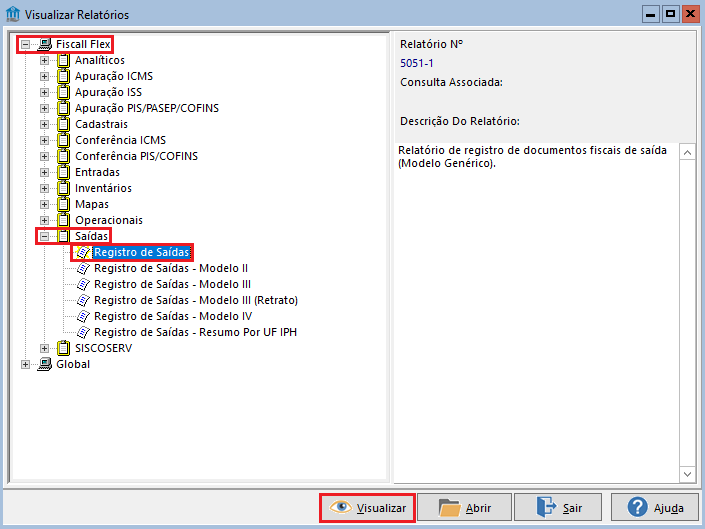Image resolution: width=705 pixels, height=529 pixels.
Task: Expand the Analíticos folder
Action: click(44, 60)
